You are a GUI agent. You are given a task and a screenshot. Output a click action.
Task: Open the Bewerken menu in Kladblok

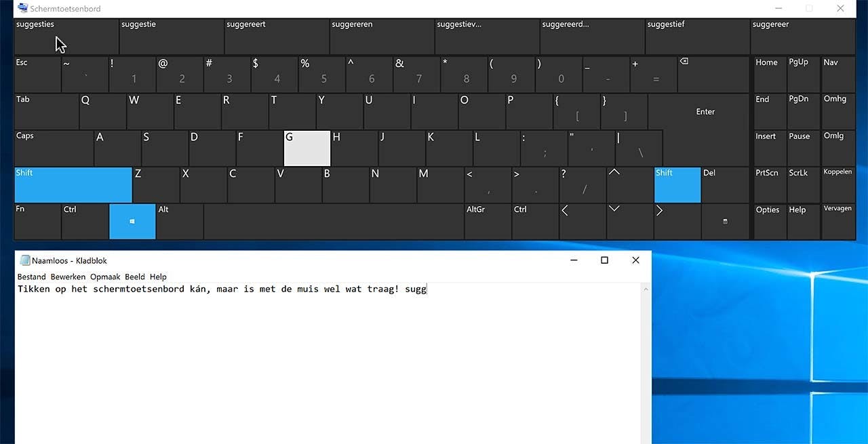(68, 277)
